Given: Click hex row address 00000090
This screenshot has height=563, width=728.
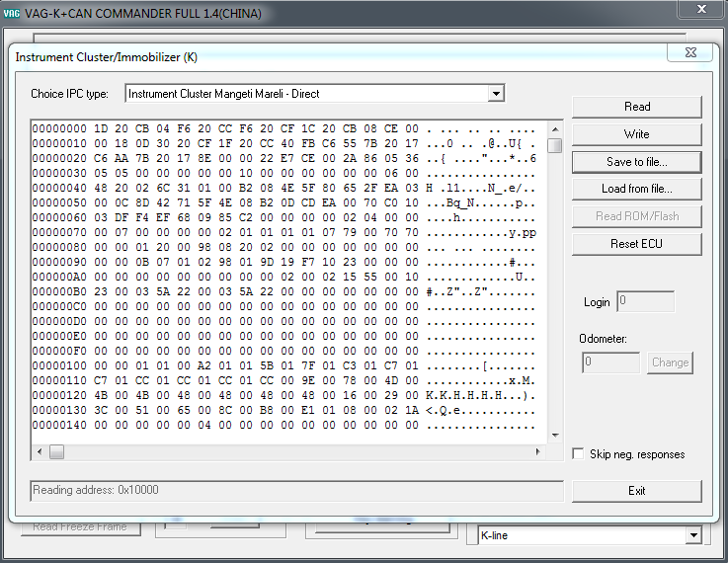Looking at the screenshot, I should pos(59,262).
